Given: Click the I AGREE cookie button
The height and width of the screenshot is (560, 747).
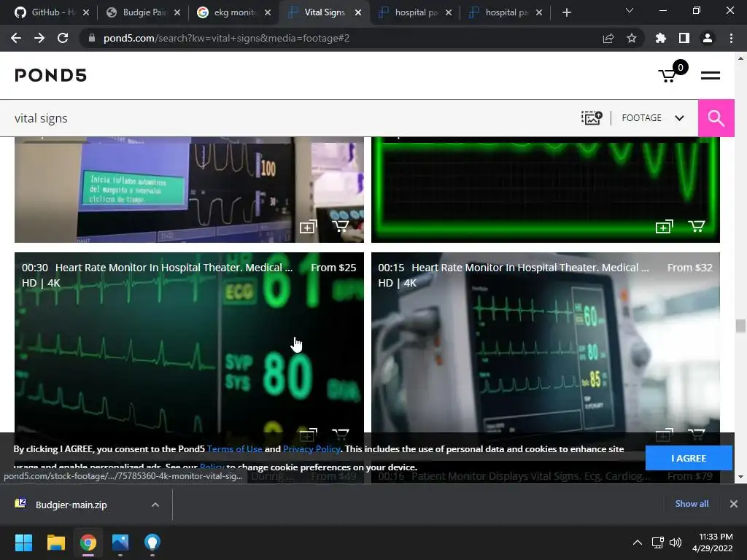Looking at the screenshot, I should tap(689, 458).
